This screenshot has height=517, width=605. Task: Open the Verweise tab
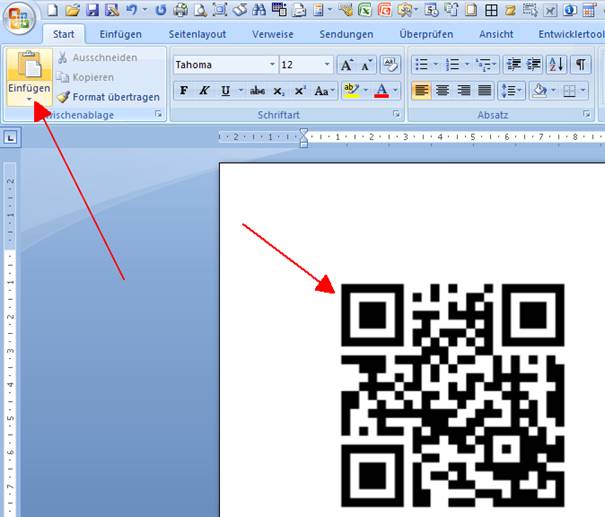coord(273,34)
